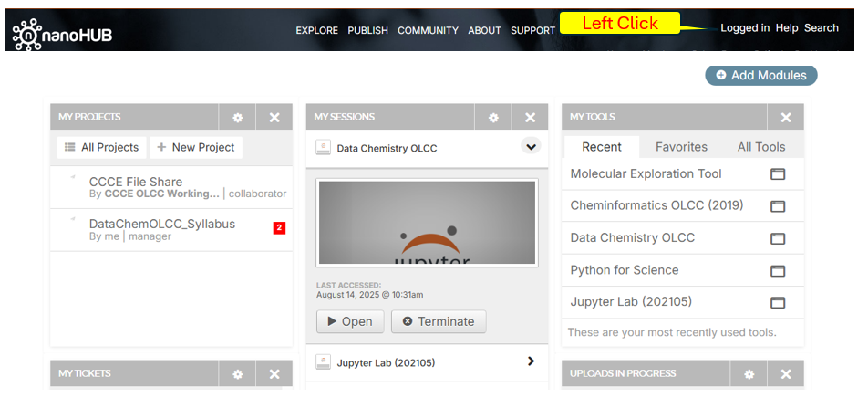The height and width of the screenshot is (398, 868).
Task: Open My Tickets module settings gear
Action: coord(237,374)
